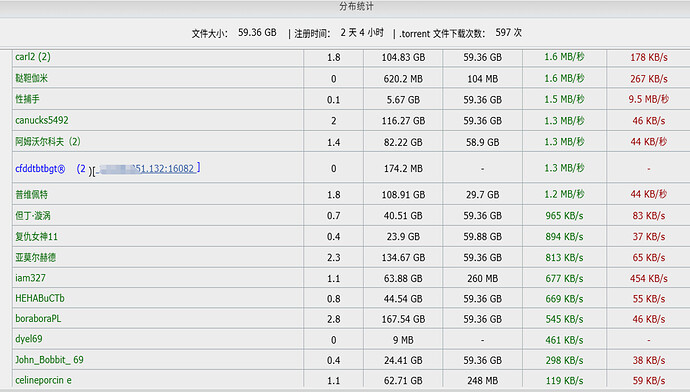Select uploaded amount 82.22 GB
This screenshot has height=392, width=690.
[403, 142]
